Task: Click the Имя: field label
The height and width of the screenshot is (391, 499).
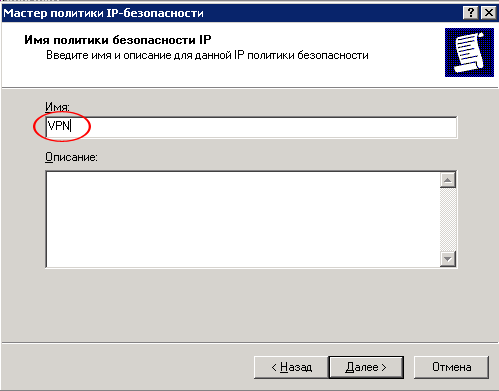Action: coord(57,107)
